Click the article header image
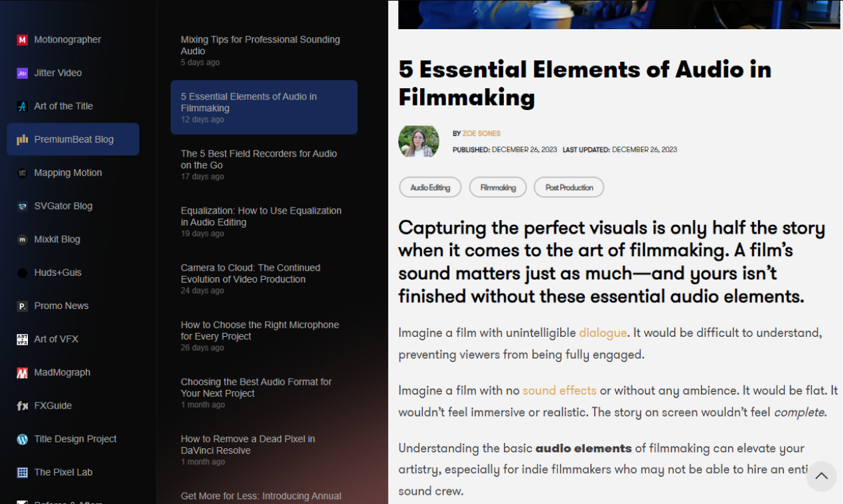This screenshot has width=843, height=504. pos(619,14)
